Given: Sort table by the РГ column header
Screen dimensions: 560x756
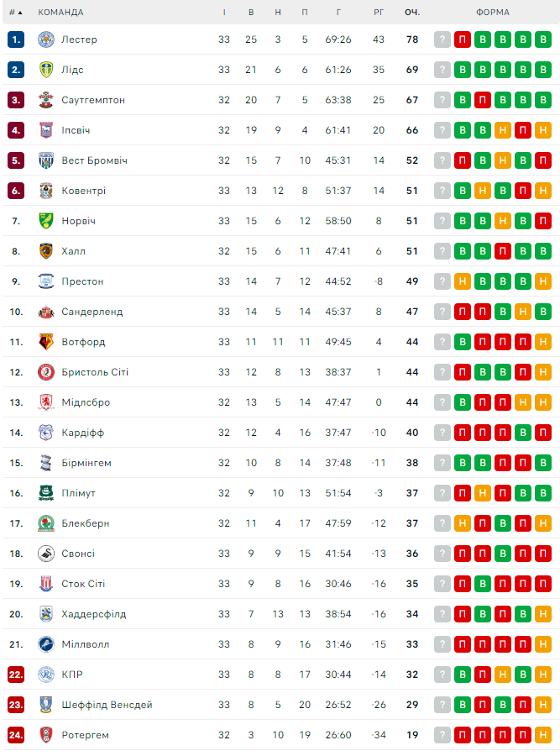Looking at the screenshot, I should pos(379,13).
